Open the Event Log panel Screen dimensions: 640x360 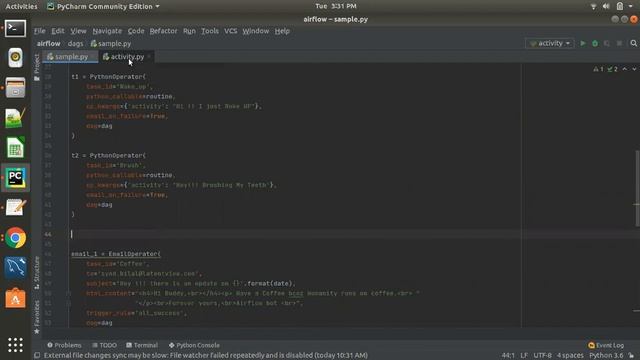tap(606, 345)
